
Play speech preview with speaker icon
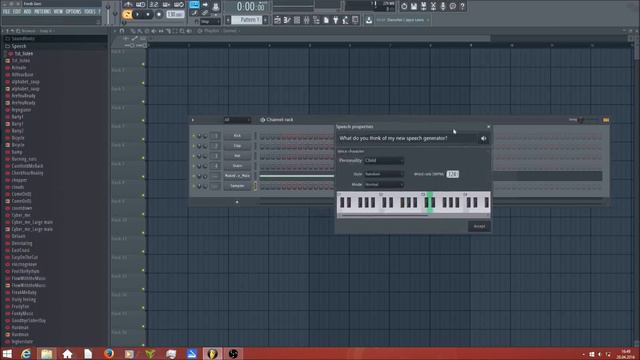point(484,139)
